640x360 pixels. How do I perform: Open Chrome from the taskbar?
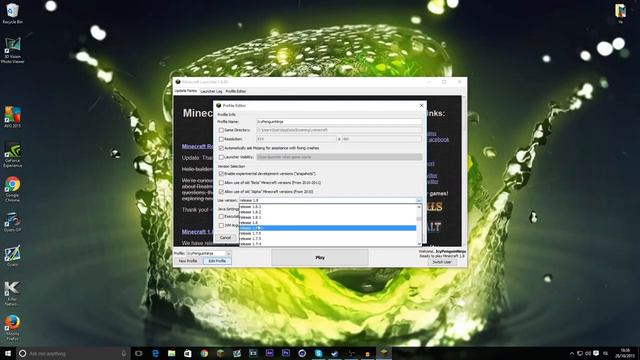point(204,353)
